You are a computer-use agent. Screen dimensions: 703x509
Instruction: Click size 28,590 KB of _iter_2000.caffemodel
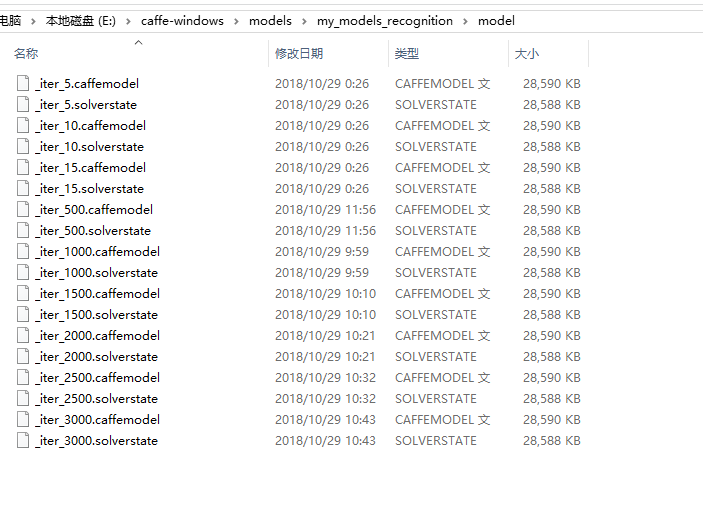point(552,336)
